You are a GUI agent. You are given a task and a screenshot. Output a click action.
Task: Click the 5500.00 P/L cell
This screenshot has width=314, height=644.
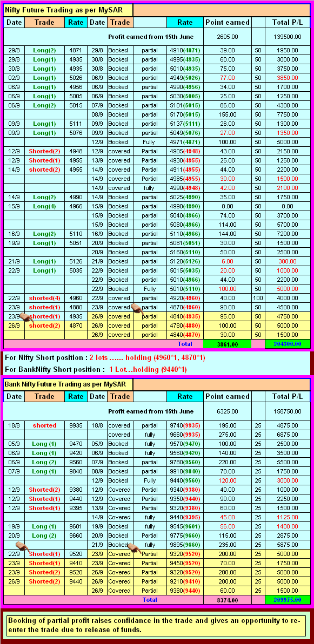pyautogui.click(x=287, y=462)
